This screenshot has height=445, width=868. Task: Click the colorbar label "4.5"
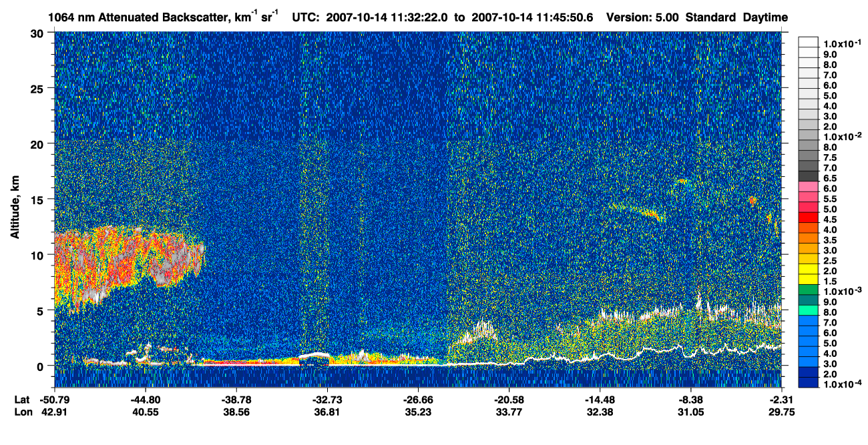coord(829,219)
